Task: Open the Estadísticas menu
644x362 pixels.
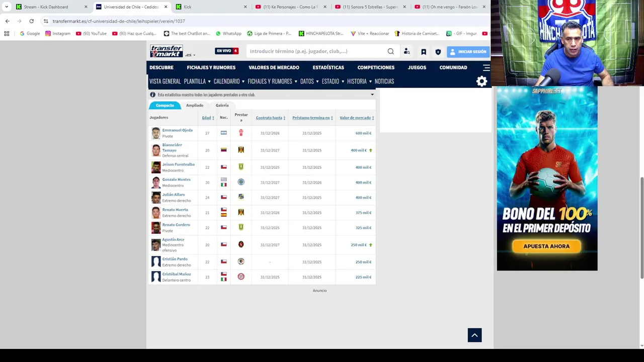Action: 328,67
